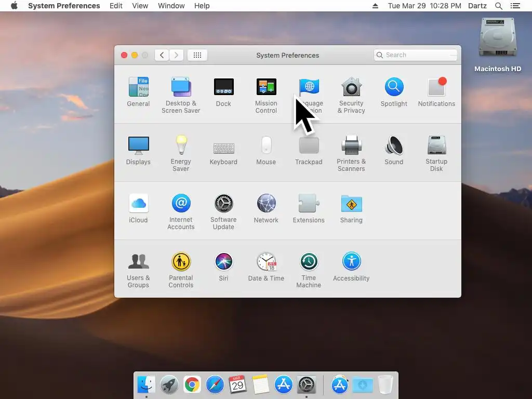Open Extensions preferences

(x=309, y=208)
